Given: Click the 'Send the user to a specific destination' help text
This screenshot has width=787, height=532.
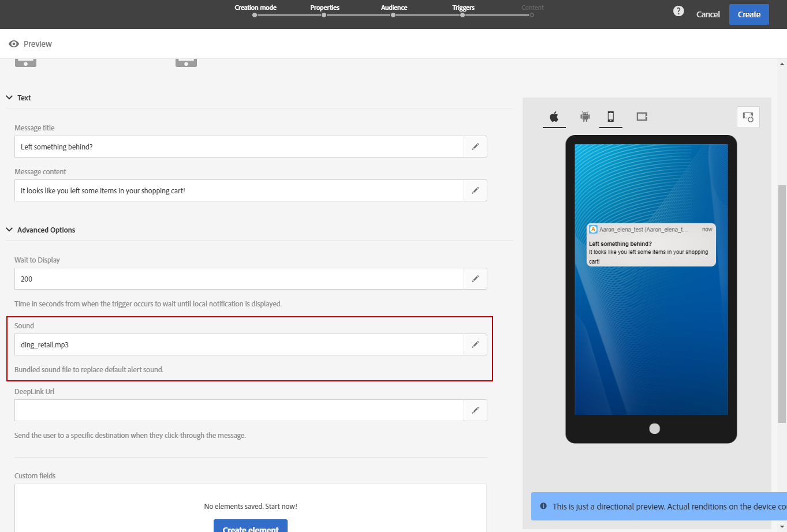Looking at the screenshot, I should pos(130,435).
